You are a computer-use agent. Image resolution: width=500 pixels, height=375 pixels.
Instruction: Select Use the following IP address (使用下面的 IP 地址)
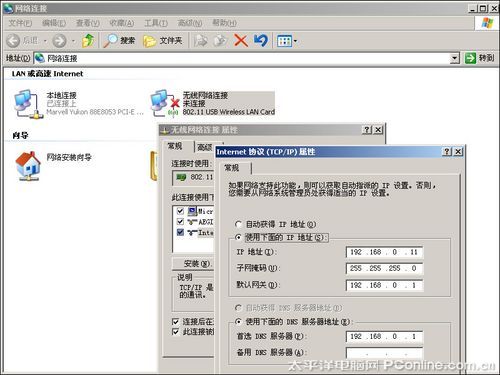238,237
